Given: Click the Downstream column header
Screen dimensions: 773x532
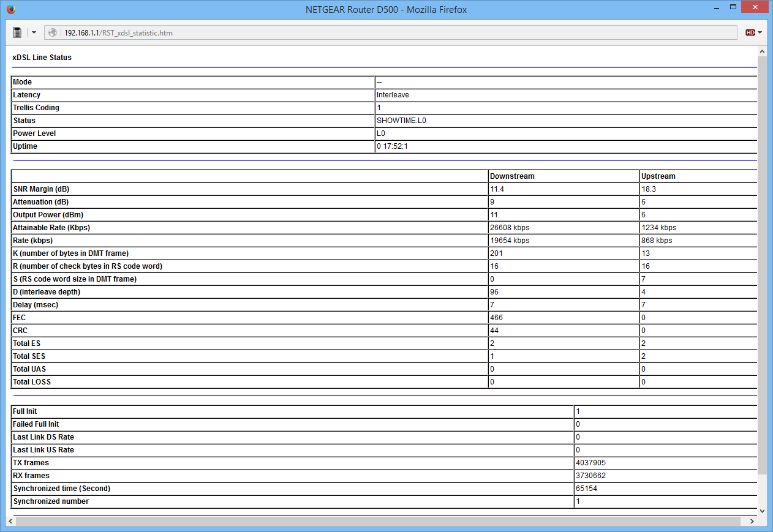Looking at the screenshot, I should pyautogui.click(x=512, y=176).
